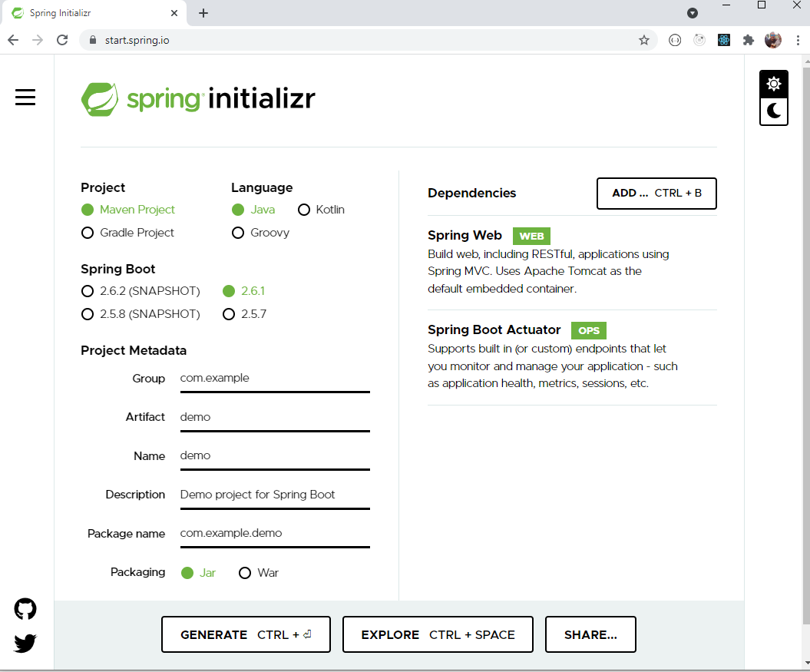
Task: Click the Artifact input field
Action: [275, 417]
